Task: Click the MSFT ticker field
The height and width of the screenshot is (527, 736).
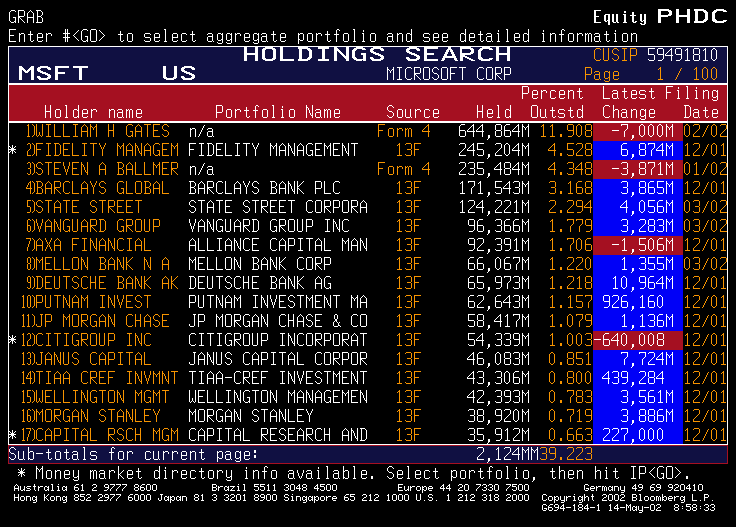Action: pos(53,73)
